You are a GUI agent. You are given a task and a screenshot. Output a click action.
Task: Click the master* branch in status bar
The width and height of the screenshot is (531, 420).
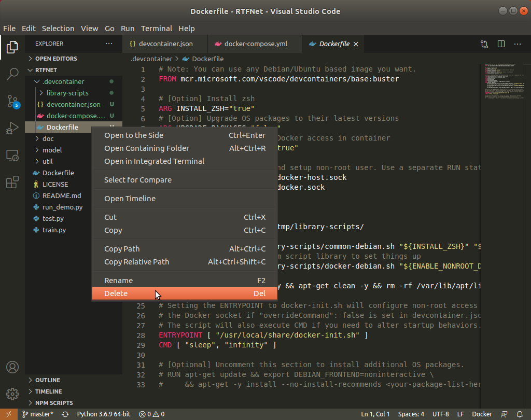[38, 414]
